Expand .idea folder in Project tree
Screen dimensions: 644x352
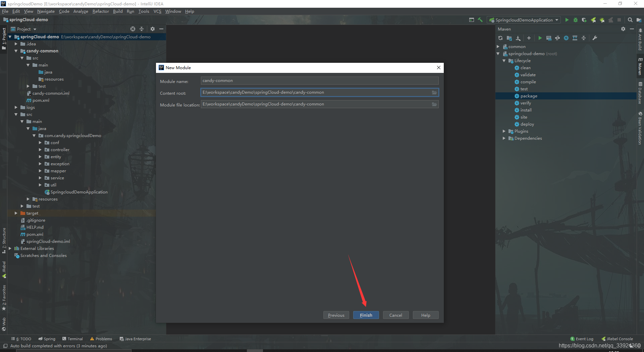point(16,44)
